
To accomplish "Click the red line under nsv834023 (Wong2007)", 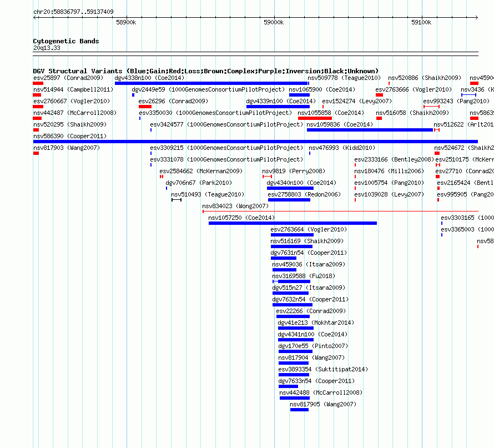I will (340, 212).
